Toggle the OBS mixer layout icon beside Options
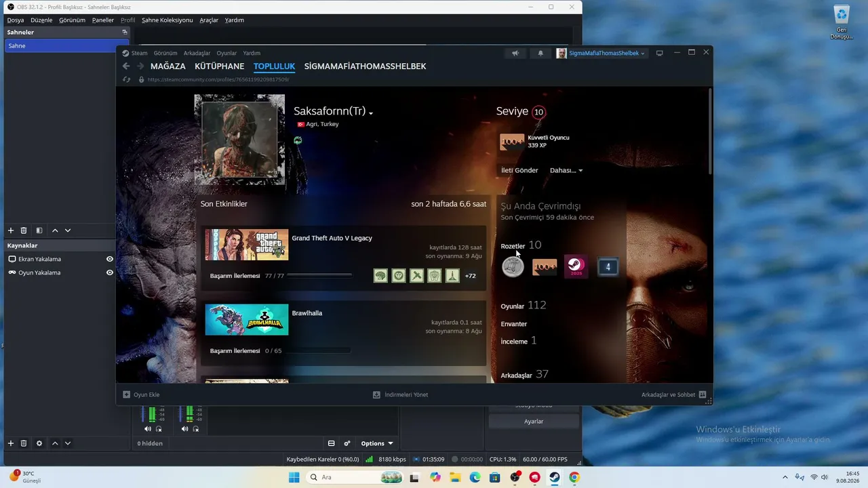Viewport: 868px width, 488px height. click(x=332, y=443)
